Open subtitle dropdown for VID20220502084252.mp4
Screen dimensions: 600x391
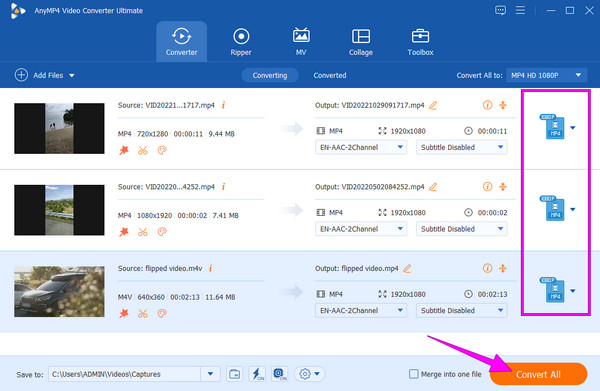pos(462,229)
